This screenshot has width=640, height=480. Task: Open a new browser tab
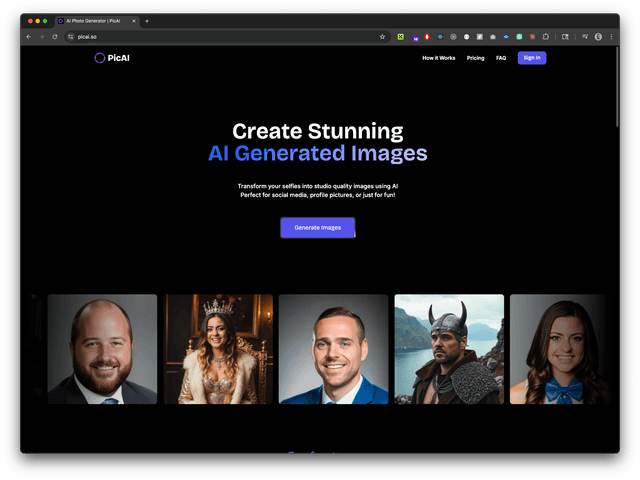[147, 20]
